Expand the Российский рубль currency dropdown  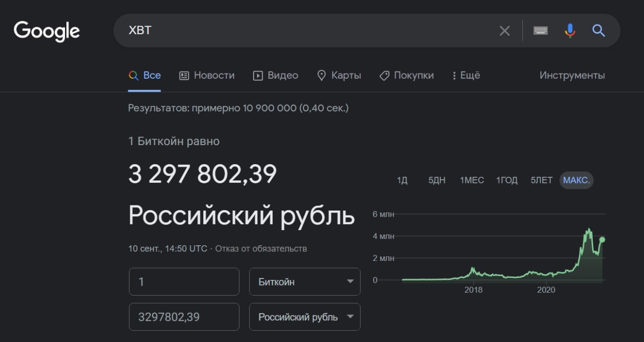pos(305,317)
